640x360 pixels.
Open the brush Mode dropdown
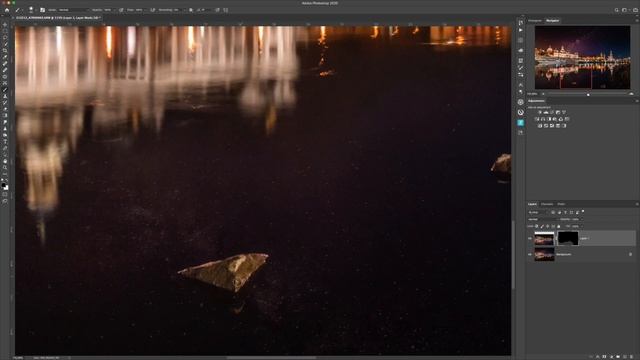click(x=73, y=10)
